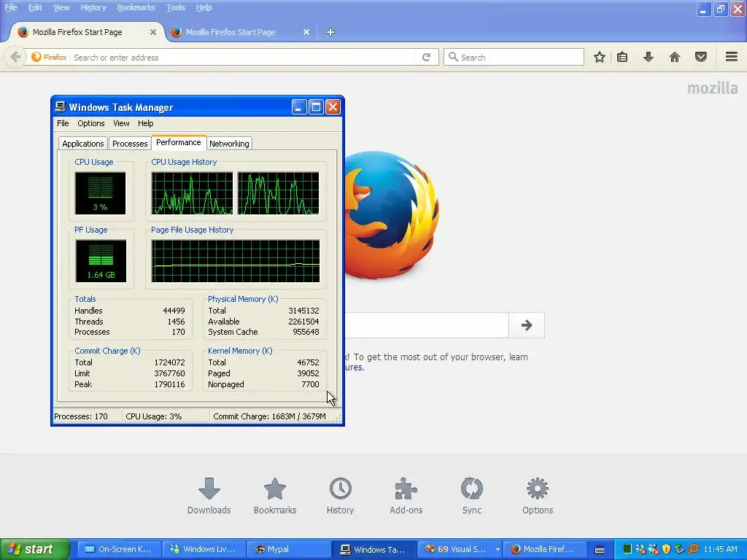Open a new tab with the plus button
This screenshot has width=747, height=560.
[x=330, y=32]
